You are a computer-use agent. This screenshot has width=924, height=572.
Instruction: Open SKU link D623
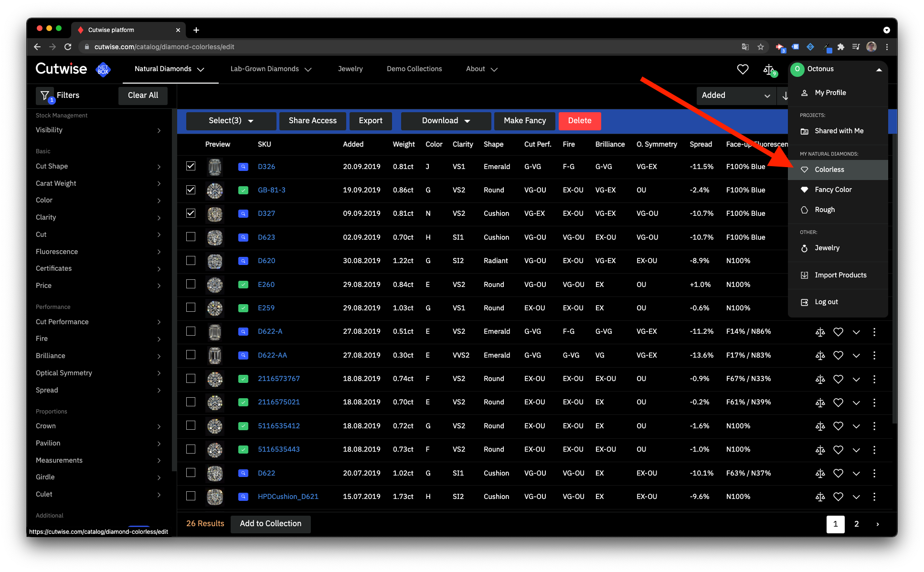point(266,237)
